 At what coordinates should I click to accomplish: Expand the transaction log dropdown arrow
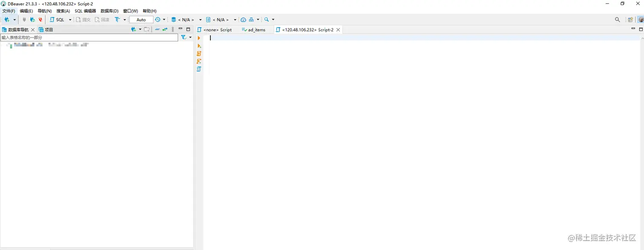click(x=164, y=20)
